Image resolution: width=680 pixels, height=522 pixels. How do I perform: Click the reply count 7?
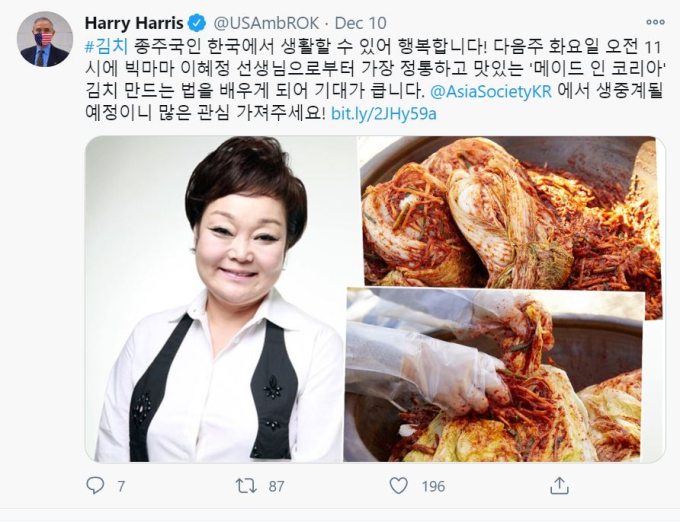(x=121, y=486)
